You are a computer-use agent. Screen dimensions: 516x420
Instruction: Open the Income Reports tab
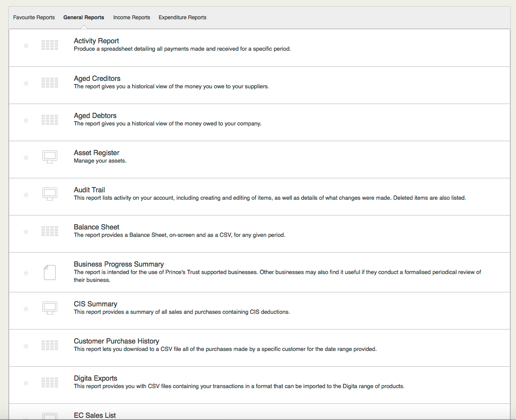(132, 17)
